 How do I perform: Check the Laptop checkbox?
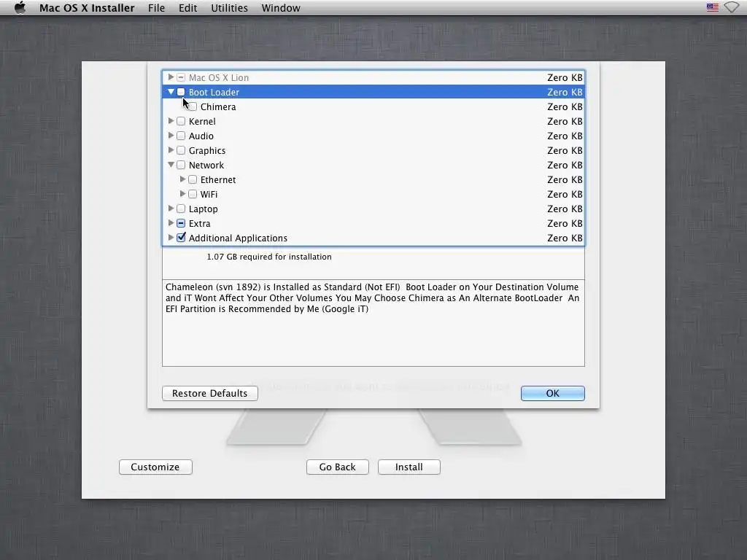181,209
